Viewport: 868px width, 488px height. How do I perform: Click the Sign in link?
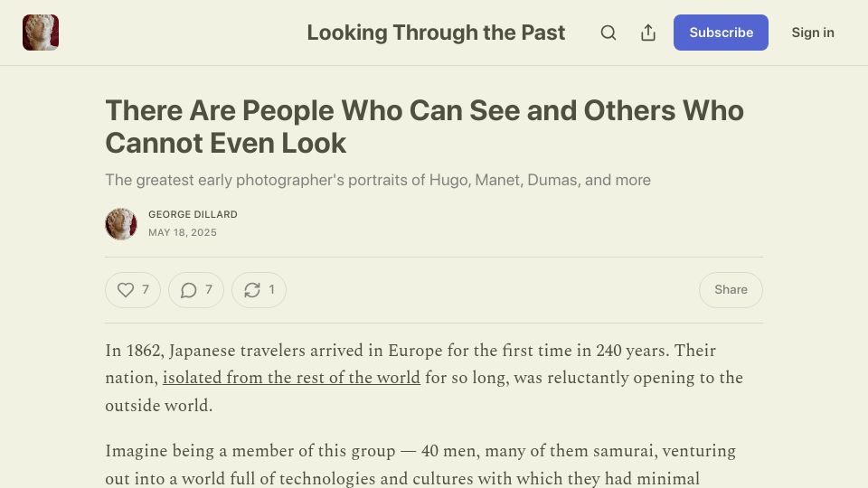tap(813, 33)
